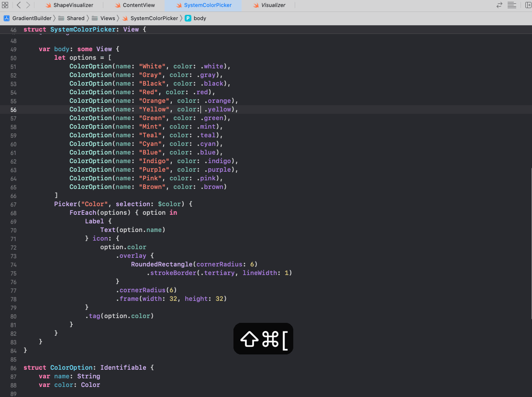The height and width of the screenshot is (397, 532).
Task: Click the "Green" string literal
Action: point(152,118)
